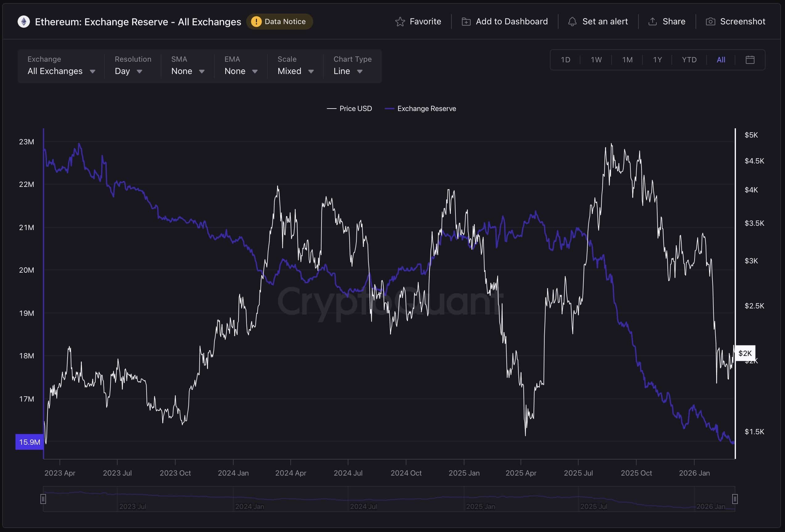This screenshot has width=785, height=532.
Task: Switch to the All time range tab
Action: (721, 60)
